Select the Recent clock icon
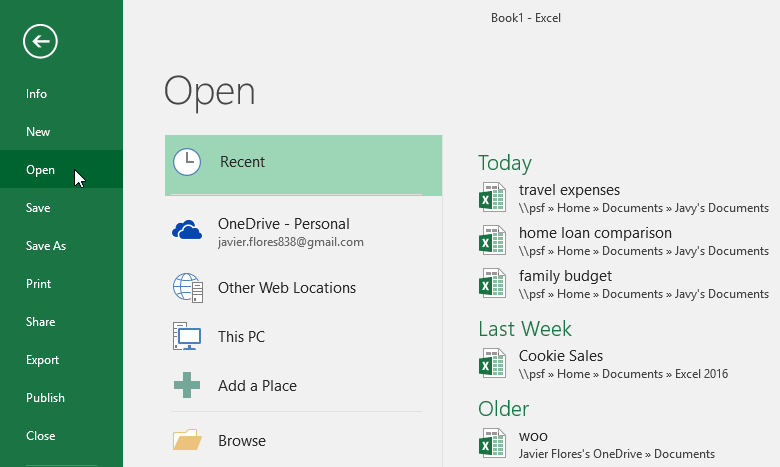Screen dimensions: 780x467 click(x=187, y=162)
